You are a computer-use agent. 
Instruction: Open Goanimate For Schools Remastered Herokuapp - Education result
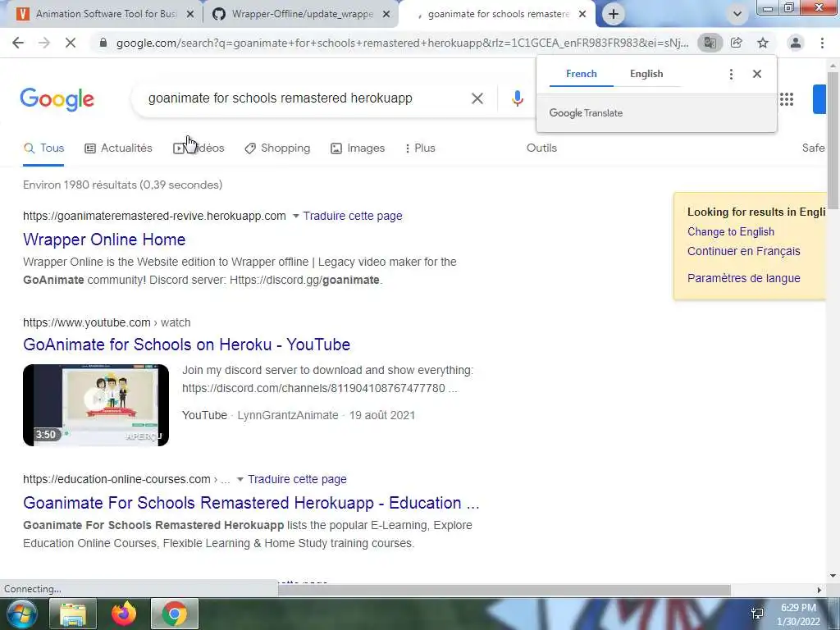point(251,503)
